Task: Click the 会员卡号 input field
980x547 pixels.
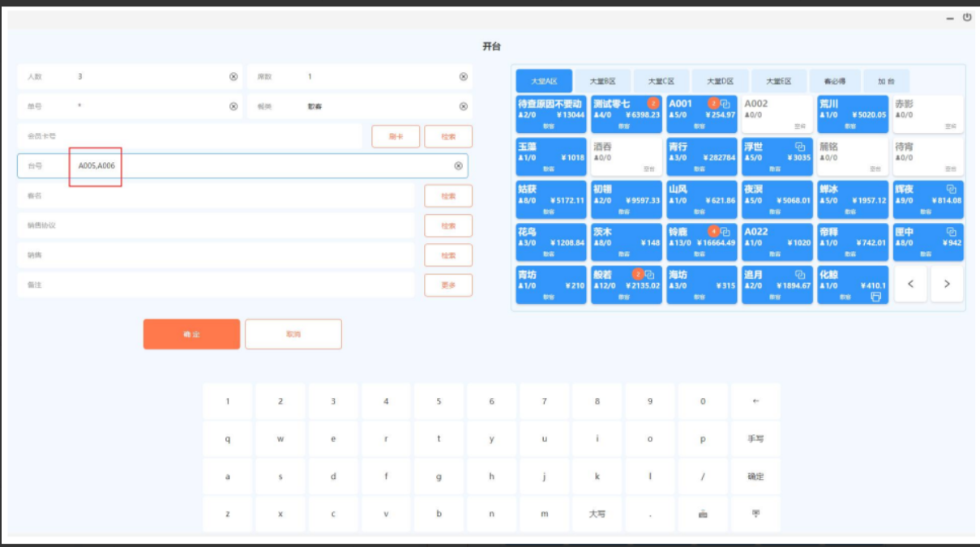Action: (x=190, y=136)
